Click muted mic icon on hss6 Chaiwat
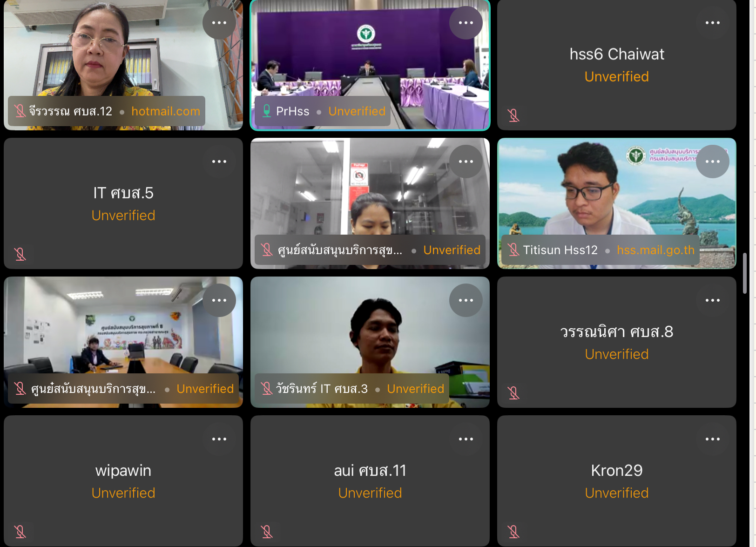 (x=513, y=115)
